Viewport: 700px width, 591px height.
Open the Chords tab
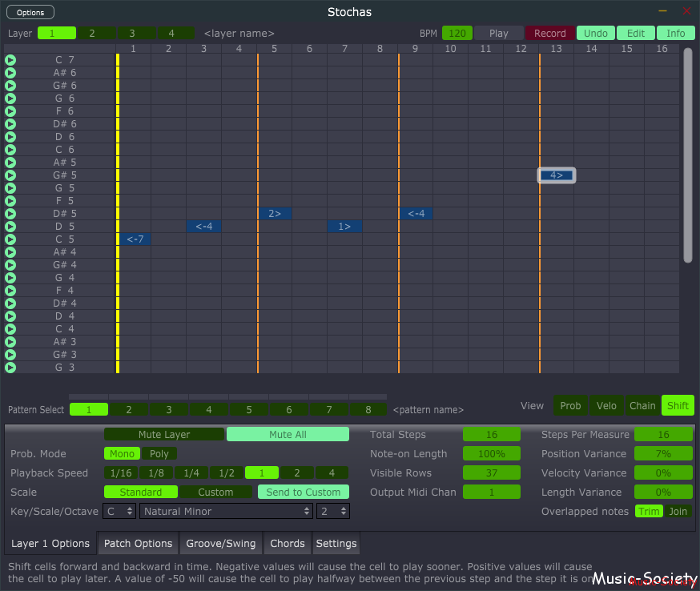point(287,543)
